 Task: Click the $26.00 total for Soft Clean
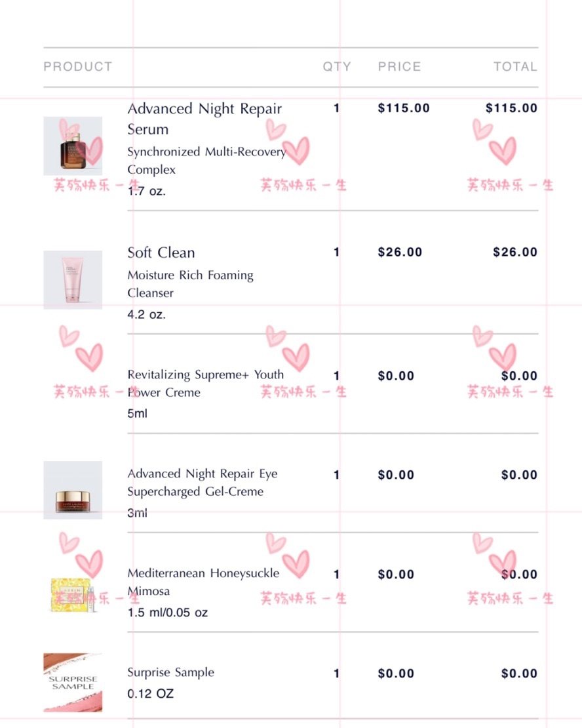click(x=515, y=252)
